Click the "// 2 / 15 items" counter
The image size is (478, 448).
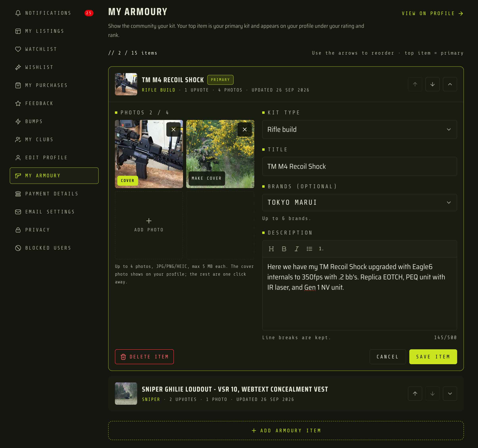point(133,53)
